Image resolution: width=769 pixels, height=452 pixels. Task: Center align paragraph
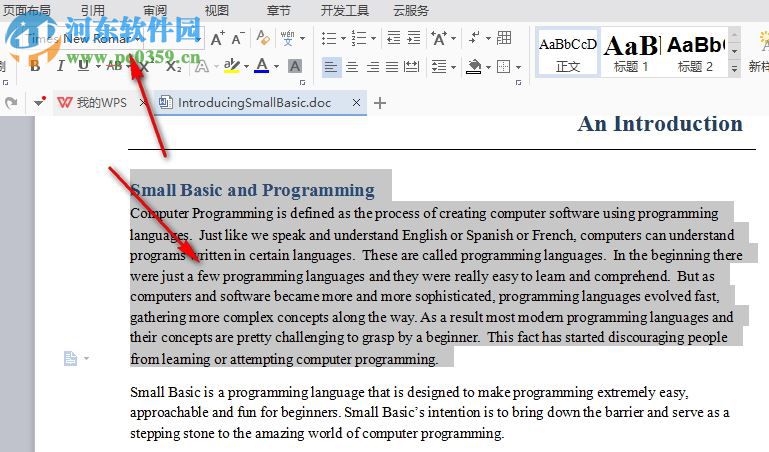point(352,67)
